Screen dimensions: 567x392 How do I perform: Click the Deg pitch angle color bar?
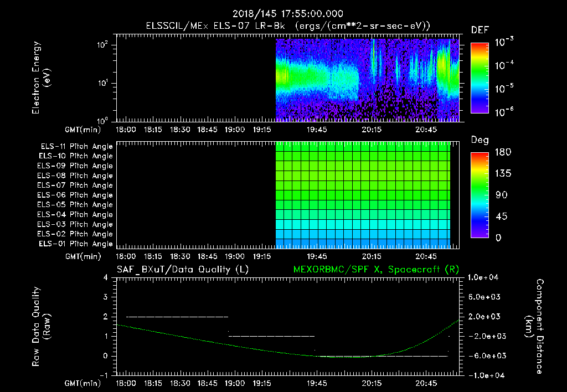480,195
